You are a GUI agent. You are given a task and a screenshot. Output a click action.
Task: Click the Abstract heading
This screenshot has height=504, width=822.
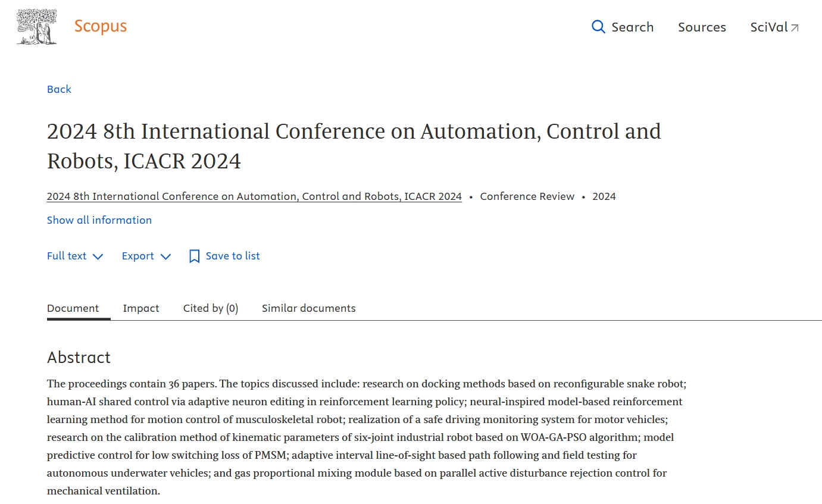pyautogui.click(x=79, y=357)
